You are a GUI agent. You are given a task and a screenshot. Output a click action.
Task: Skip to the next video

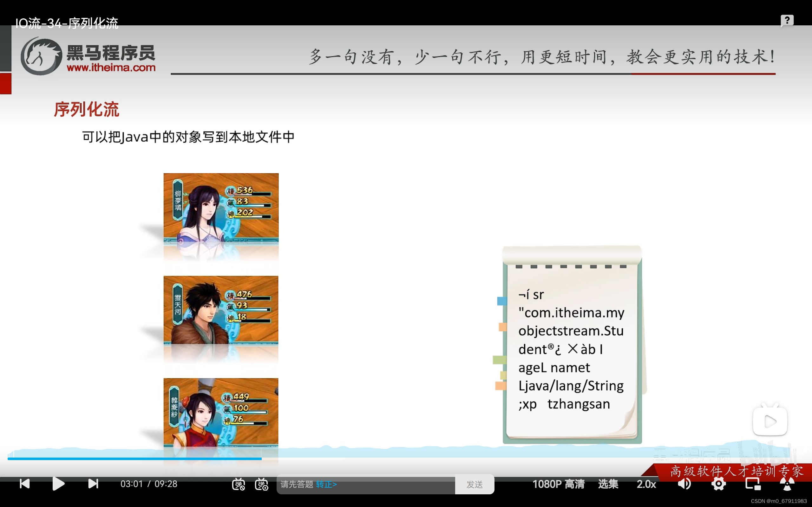93,484
